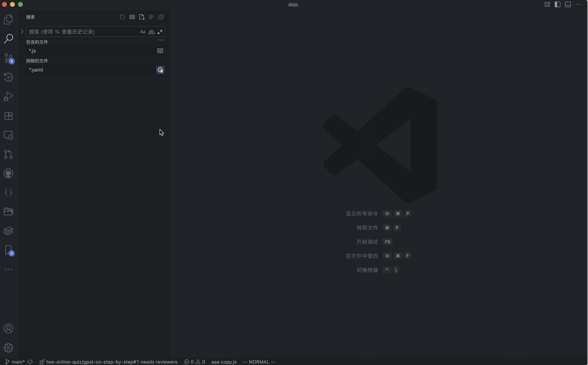This screenshot has width=588, height=365.
Task: Open the Extensions view
Action: coord(8,116)
